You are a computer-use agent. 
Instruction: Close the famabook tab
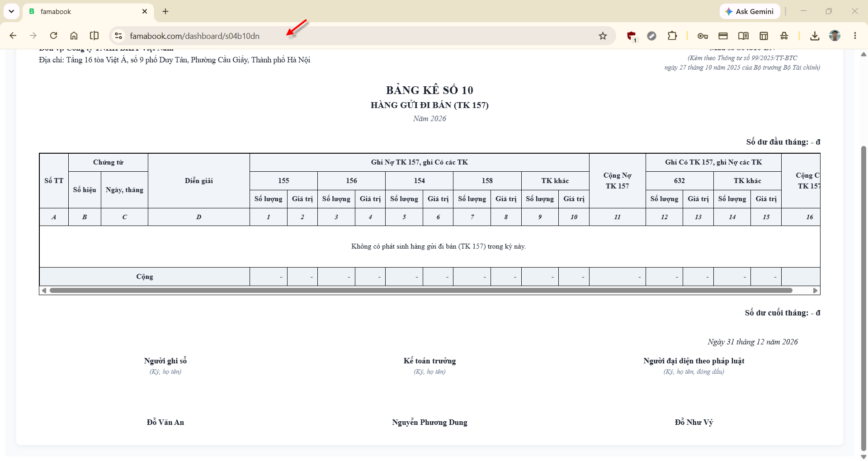(x=145, y=11)
